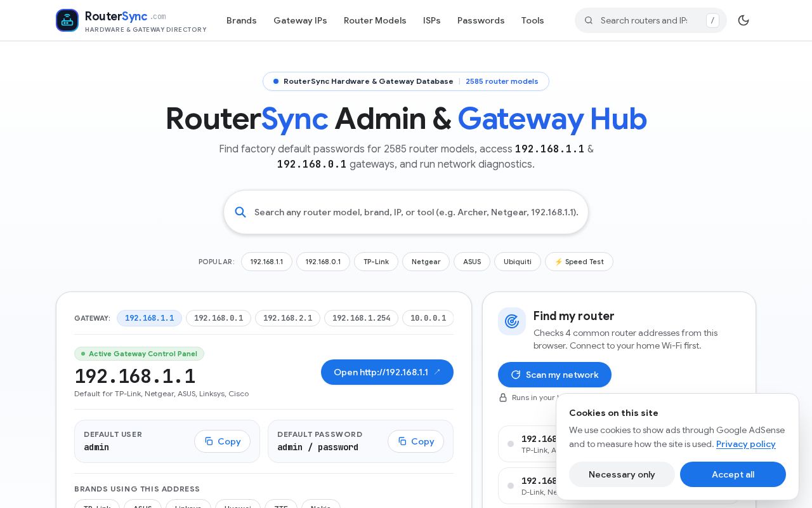
Task: Open the Passwords menu item
Action: (481, 20)
